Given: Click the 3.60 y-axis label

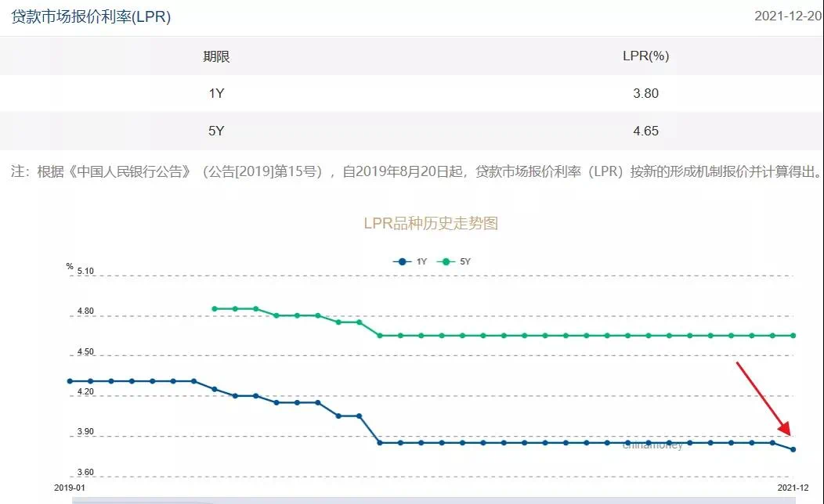Looking at the screenshot, I should pos(85,472).
